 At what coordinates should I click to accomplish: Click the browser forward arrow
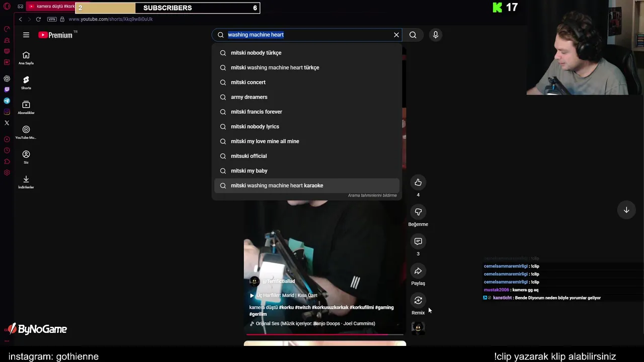[x=29, y=19]
